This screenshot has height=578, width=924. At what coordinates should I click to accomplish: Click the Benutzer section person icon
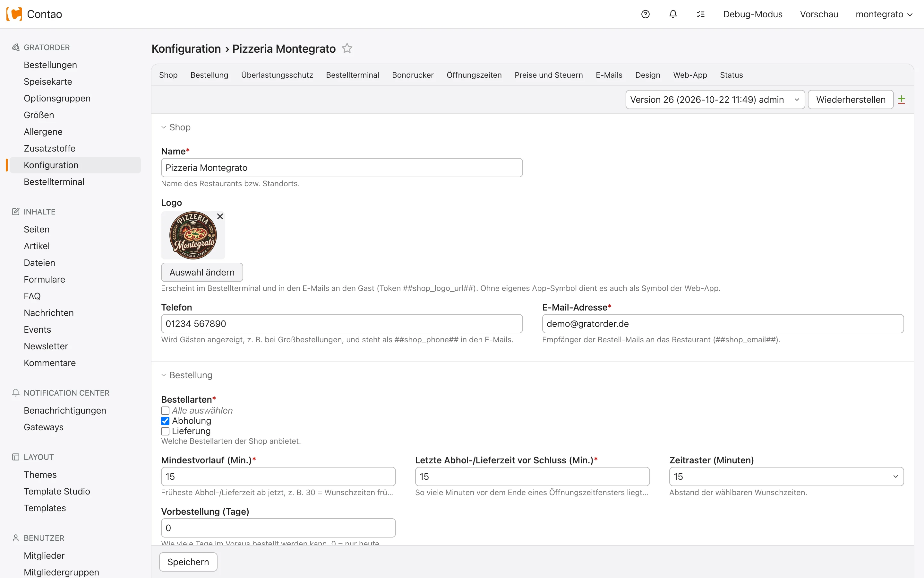pos(16,538)
